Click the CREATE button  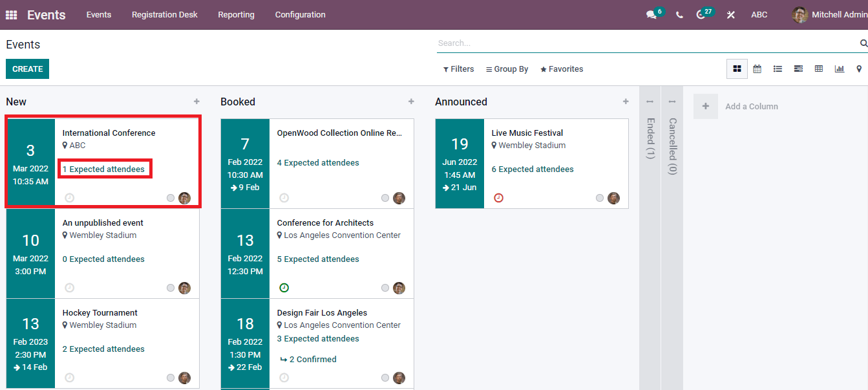(27, 69)
